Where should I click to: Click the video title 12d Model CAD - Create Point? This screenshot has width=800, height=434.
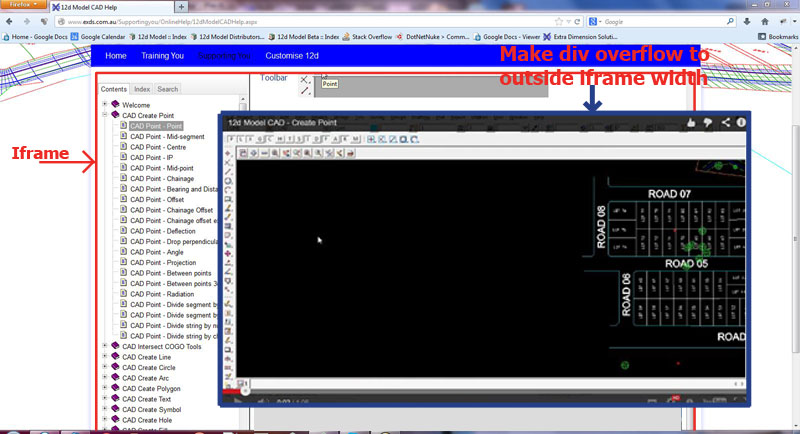point(282,122)
